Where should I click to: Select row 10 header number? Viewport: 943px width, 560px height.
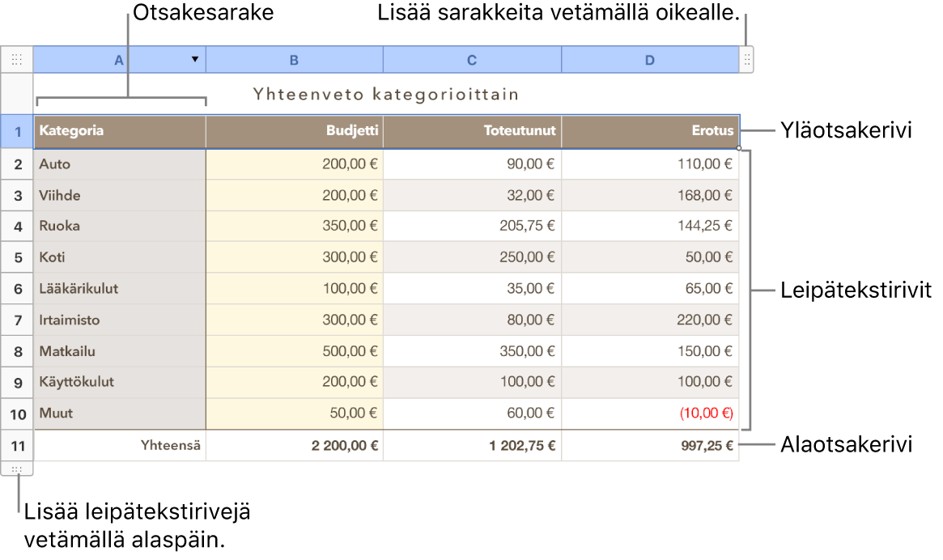pos(18,414)
